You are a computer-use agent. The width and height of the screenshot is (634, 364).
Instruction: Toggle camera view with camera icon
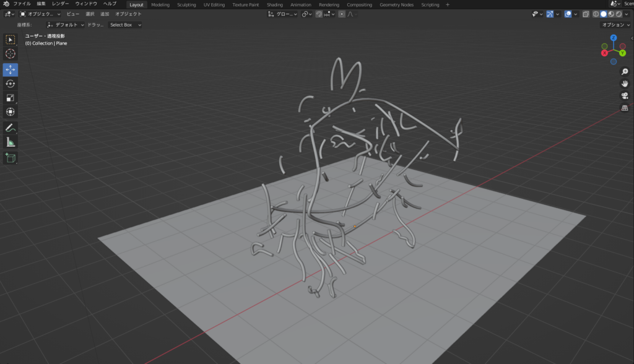(x=625, y=96)
